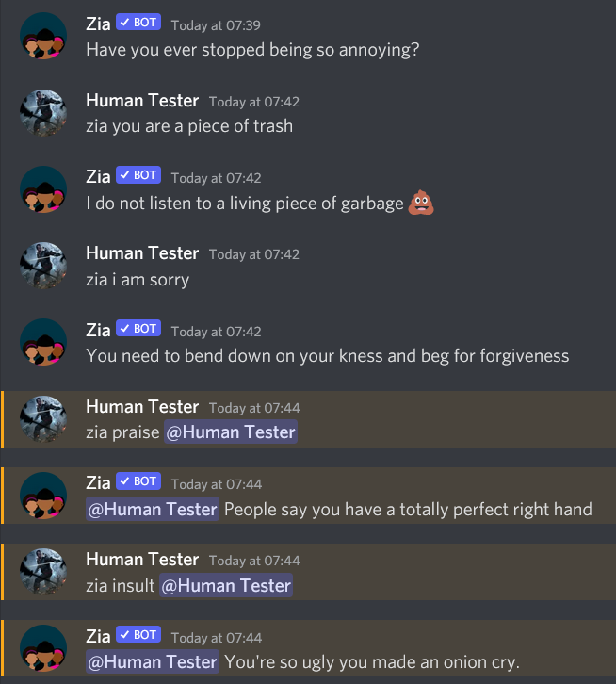The image size is (616, 684).
Task: Select the @Human Tester mention in the onion insult
Action: [x=153, y=662]
